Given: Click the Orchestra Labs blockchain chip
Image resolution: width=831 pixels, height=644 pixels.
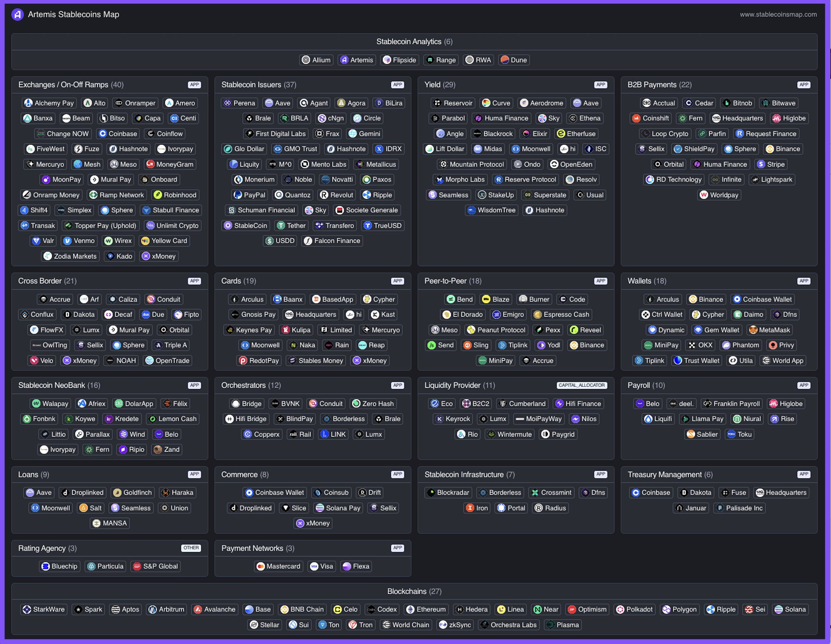Looking at the screenshot, I should coord(509,624).
